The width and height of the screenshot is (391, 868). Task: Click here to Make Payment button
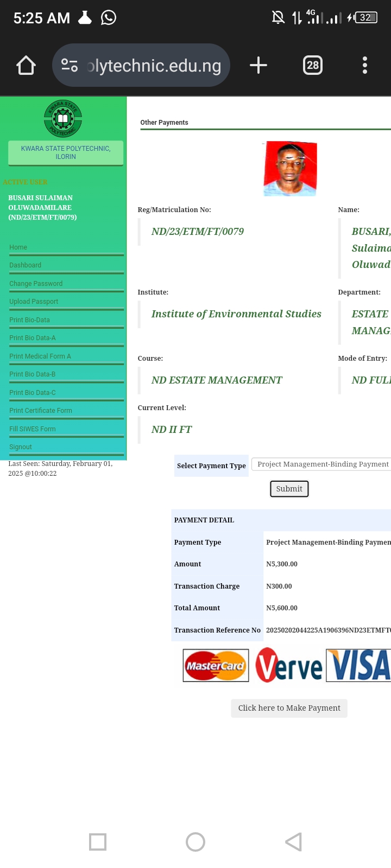(289, 708)
